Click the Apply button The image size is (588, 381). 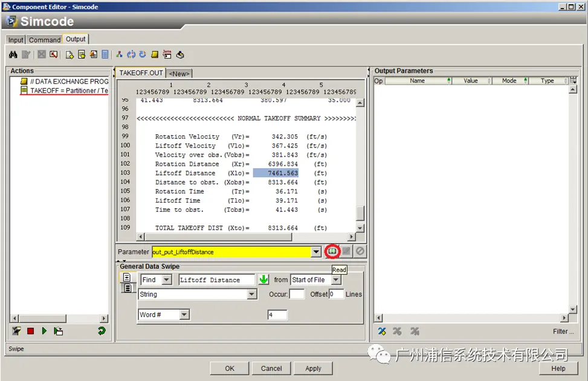(x=313, y=368)
